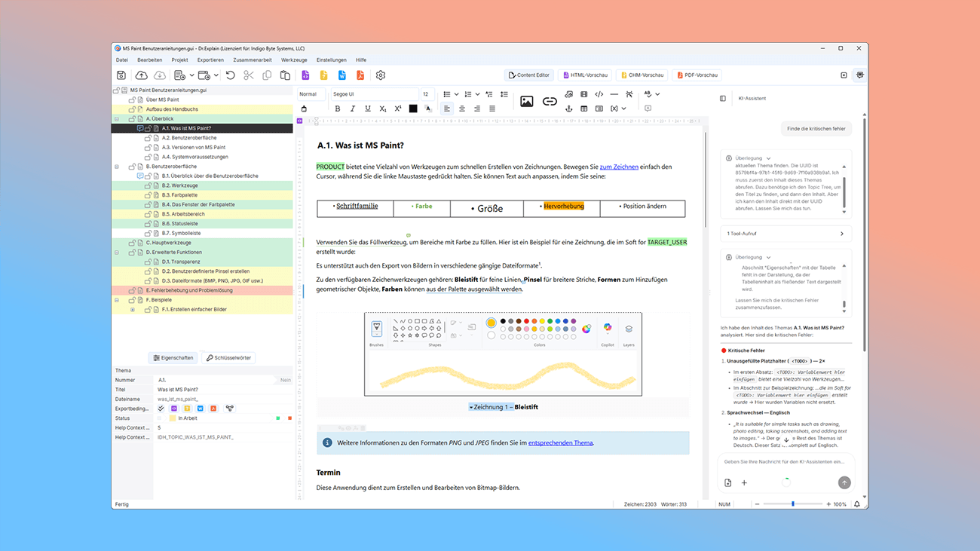Toggle lock icon on Über MS Paint
Viewport: 980px width, 551px height.
pyautogui.click(x=132, y=99)
